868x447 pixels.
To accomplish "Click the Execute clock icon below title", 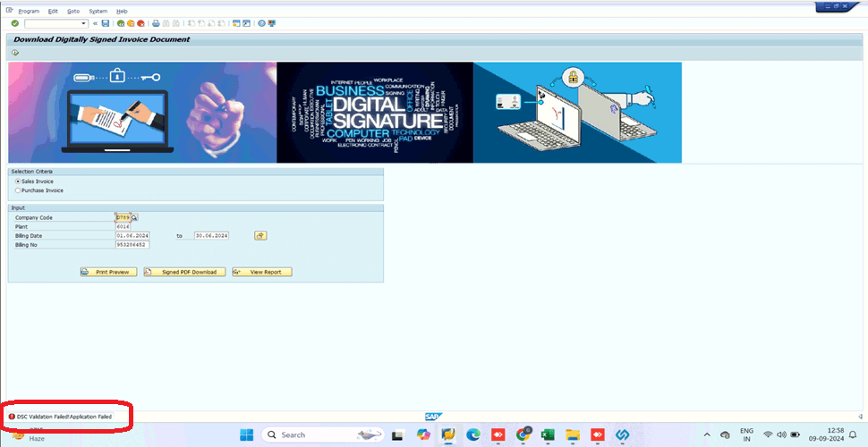I will 15,53.
